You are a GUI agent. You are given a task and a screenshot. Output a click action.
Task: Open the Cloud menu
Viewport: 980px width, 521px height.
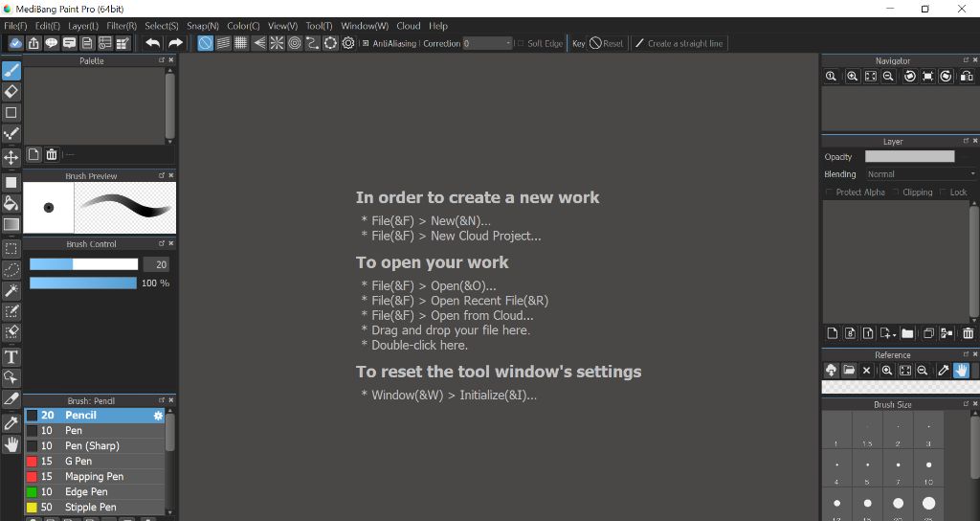coord(408,26)
